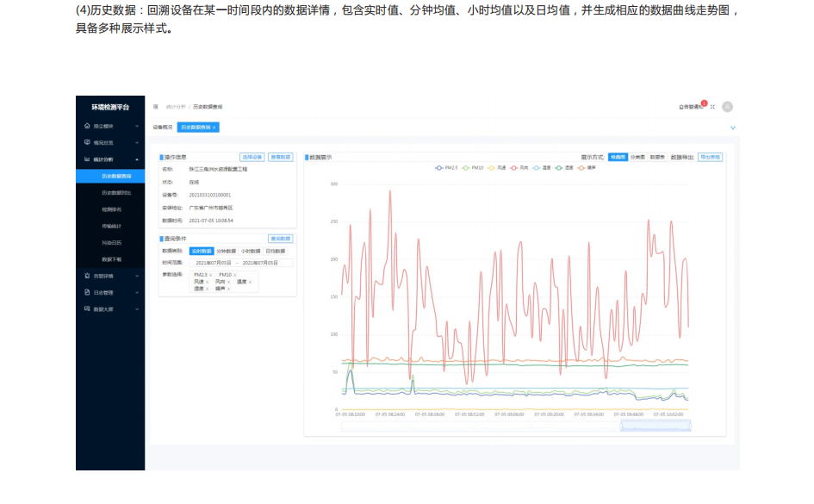Select the highlighted 堆叠图 display mode
814x504 pixels.
click(x=618, y=158)
